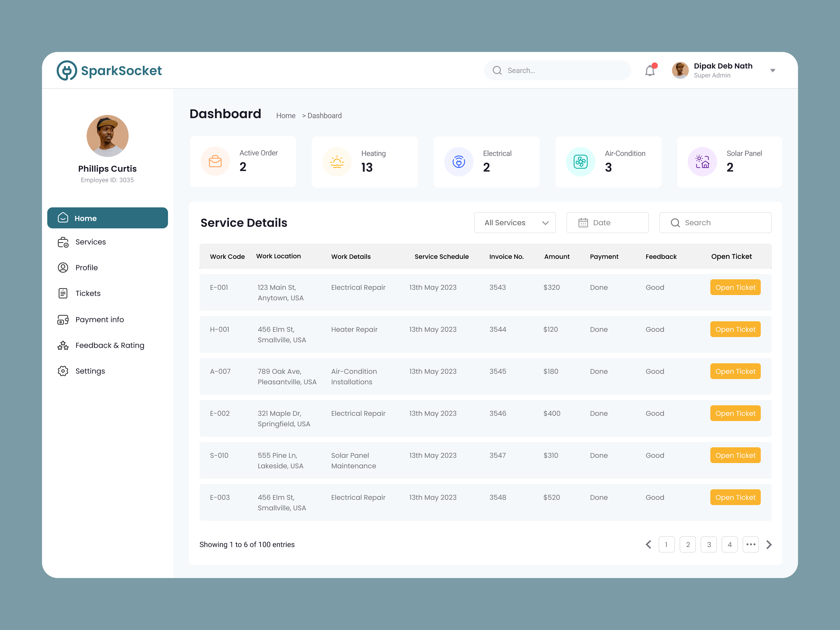Go to page 3 of results
This screenshot has height=630, width=840.
tap(708, 544)
